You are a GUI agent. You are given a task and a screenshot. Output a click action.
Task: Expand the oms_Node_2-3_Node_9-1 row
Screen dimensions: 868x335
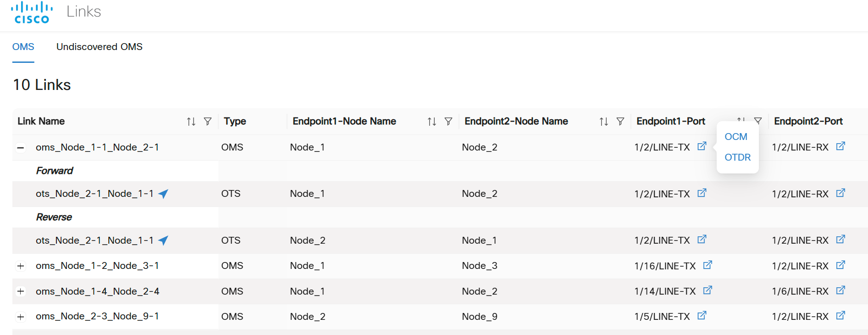[x=21, y=317]
